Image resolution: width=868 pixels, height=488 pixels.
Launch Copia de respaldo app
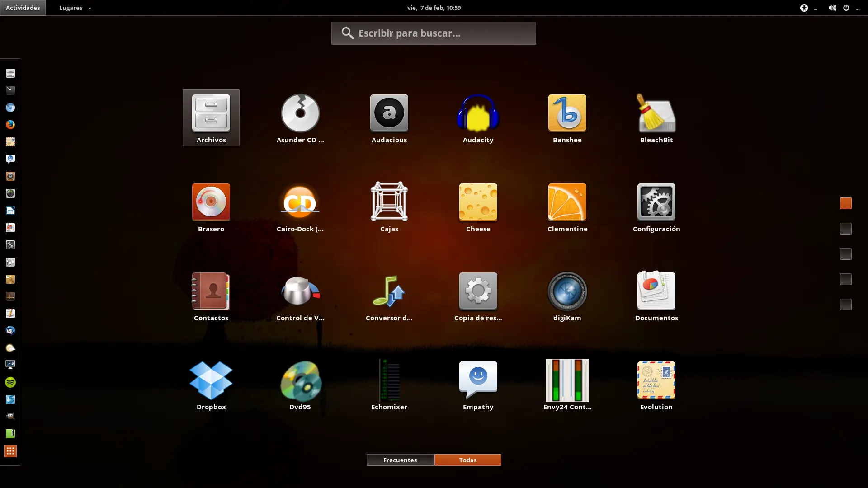tap(478, 296)
